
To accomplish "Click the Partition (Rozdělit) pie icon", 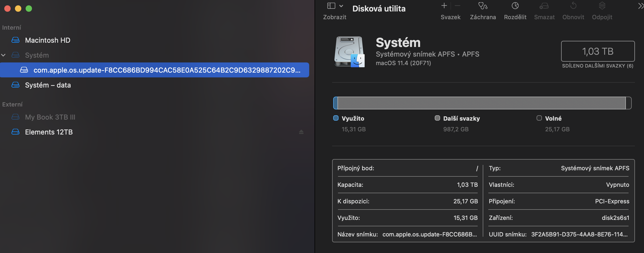I will tap(515, 6).
